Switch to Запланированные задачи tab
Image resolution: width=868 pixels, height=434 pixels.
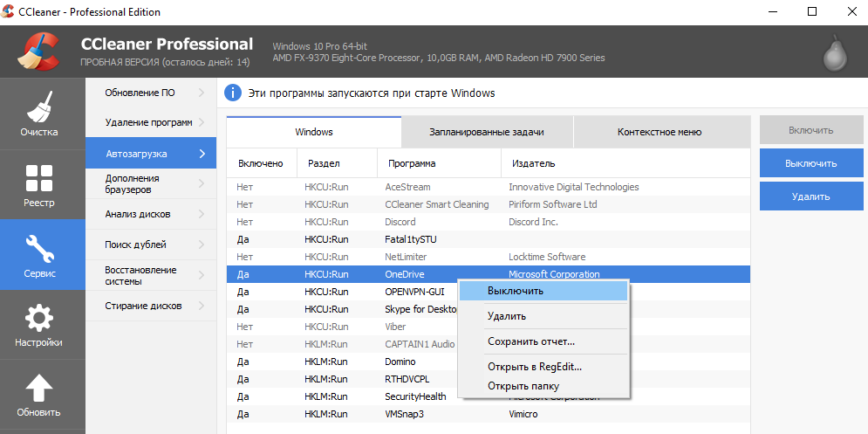click(x=486, y=132)
